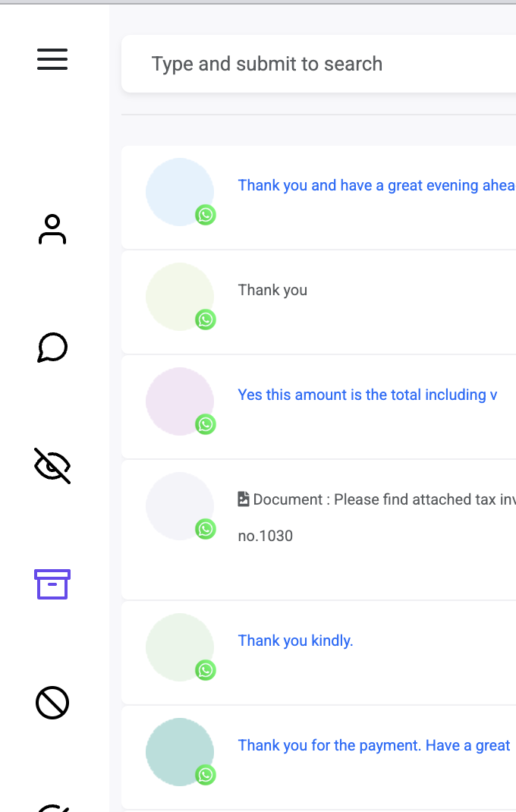Open the hamburger navigation menu
Viewport: 516px width, 812px height.
click(x=52, y=59)
